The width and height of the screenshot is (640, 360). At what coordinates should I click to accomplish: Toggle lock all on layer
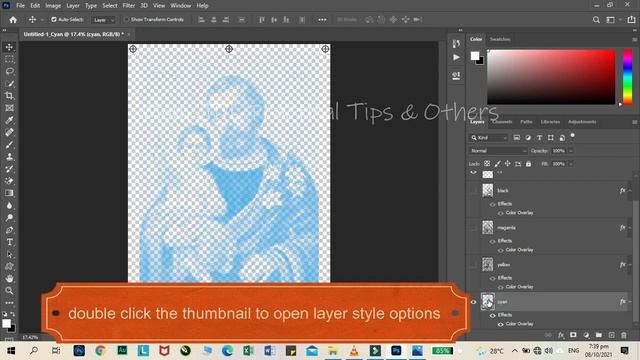tap(529, 164)
